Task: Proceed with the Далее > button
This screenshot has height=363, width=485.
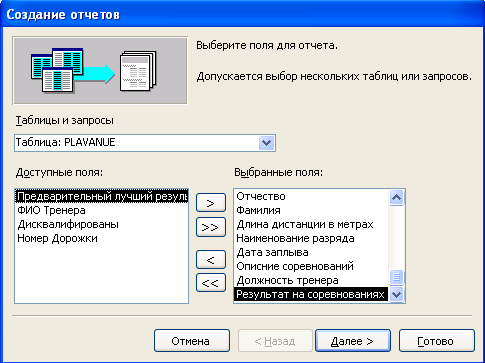Action: [353, 341]
